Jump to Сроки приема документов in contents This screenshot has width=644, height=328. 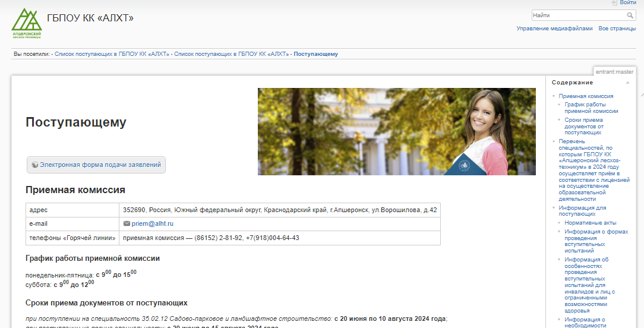[x=583, y=126]
